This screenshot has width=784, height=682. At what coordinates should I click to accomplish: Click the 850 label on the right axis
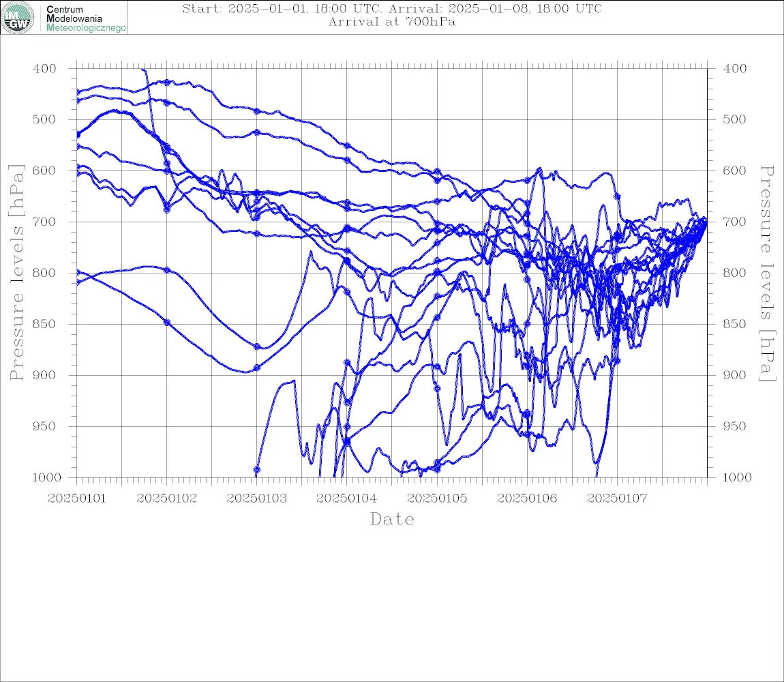pyautogui.click(x=734, y=324)
